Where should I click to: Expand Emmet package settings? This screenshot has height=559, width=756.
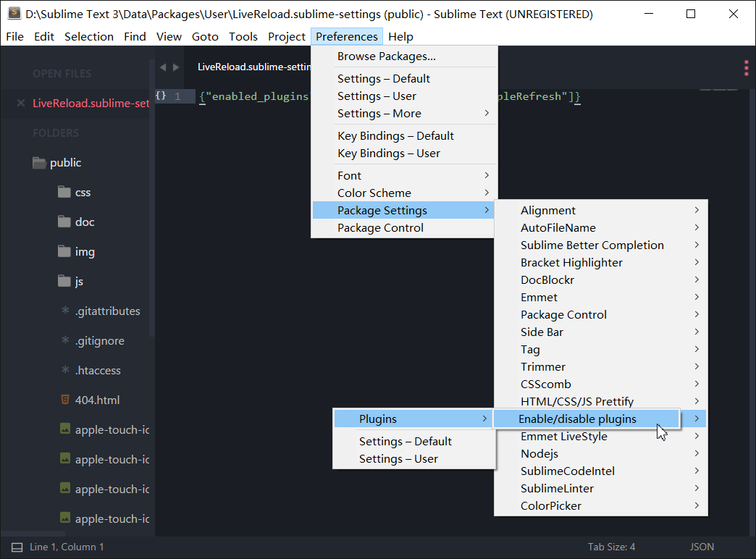601,297
